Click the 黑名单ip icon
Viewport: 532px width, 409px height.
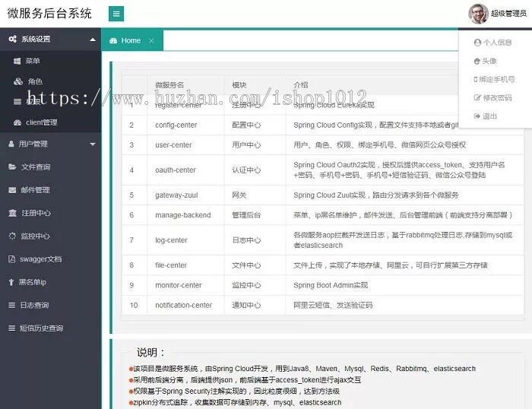11,282
